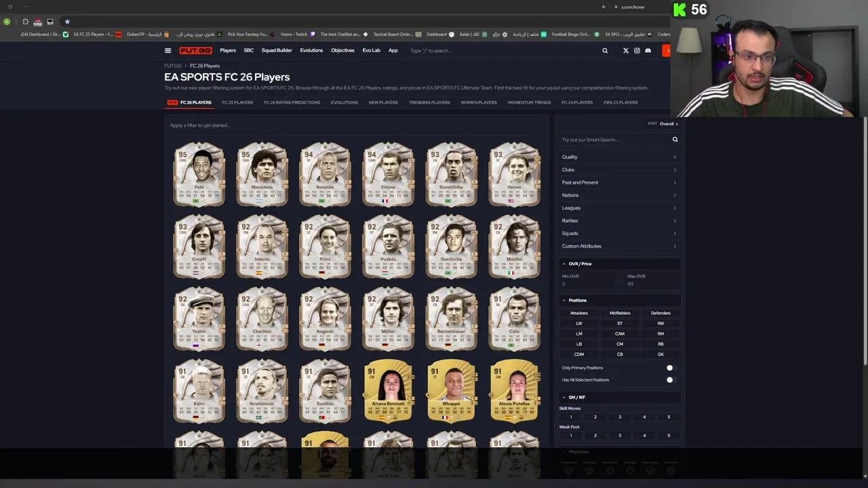Click the Max OVR input field
This screenshot has height=488, width=868.
pyautogui.click(x=652, y=281)
